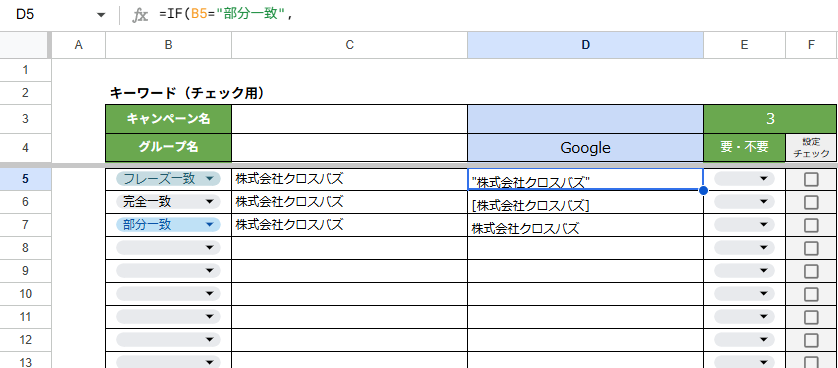Select row 8 header
The image size is (838, 368).
[x=25, y=248]
